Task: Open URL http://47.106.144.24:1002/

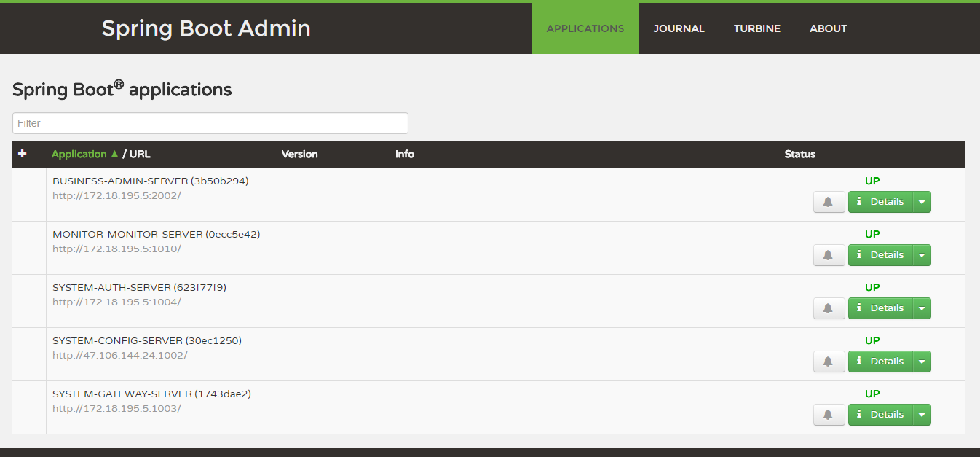Action: (x=120, y=355)
